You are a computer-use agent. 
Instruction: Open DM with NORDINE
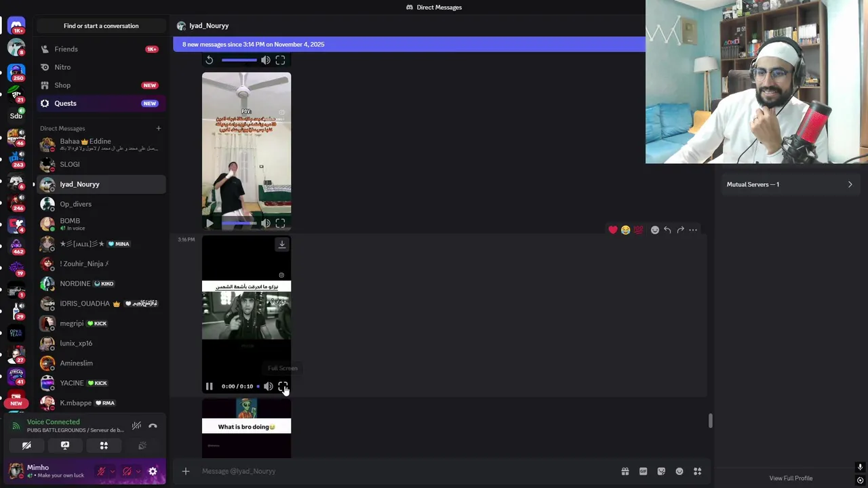point(101,283)
